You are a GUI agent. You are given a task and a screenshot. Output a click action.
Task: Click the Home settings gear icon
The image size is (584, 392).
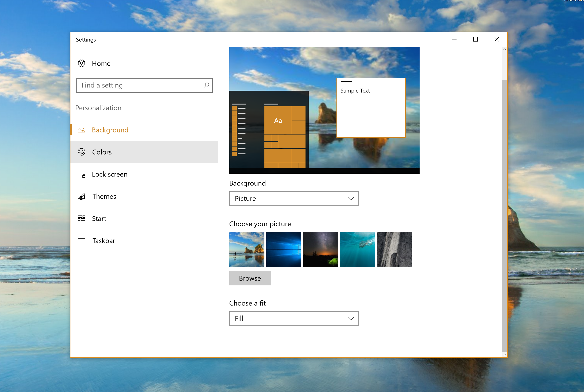pos(82,63)
